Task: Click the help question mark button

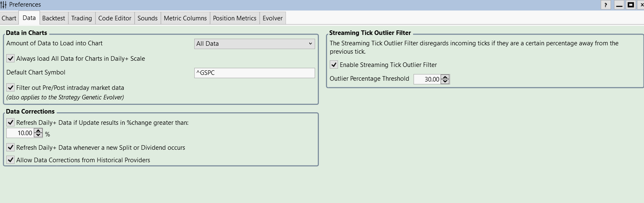Action: [x=606, y=5]
